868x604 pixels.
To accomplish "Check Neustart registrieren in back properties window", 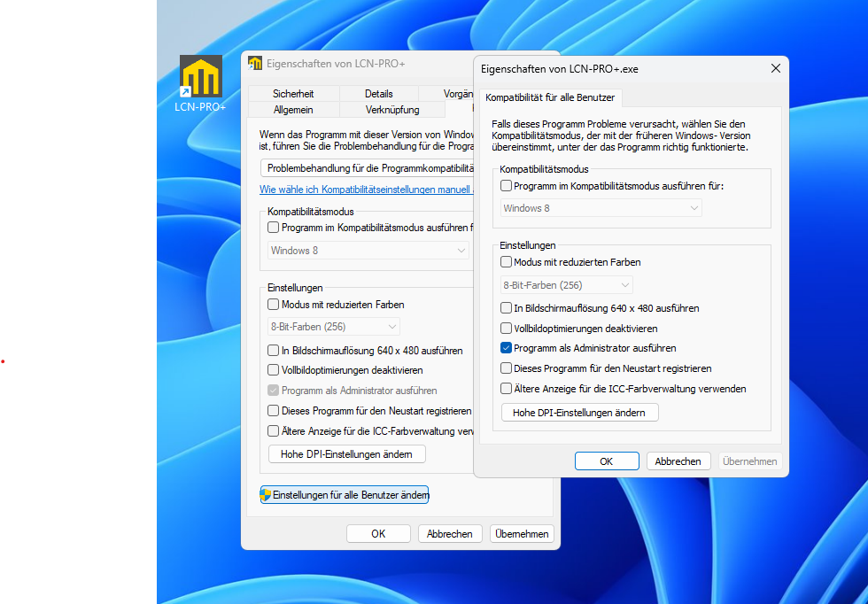I will (x=274, y=410).
